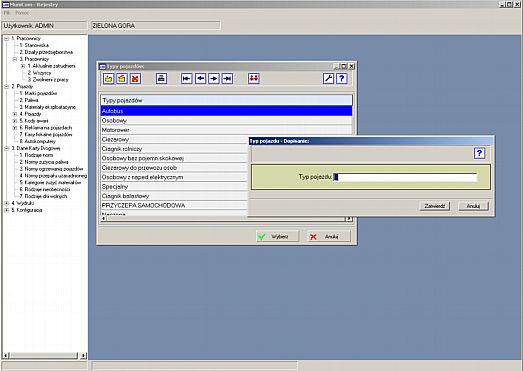523x371 pixels.
Task: Click the ZIELONA GÓRA field
Action: click(156, 26)
